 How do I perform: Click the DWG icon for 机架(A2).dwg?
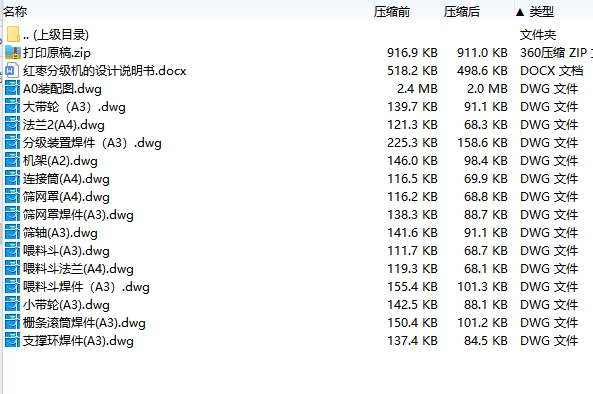tap(12, 161)
